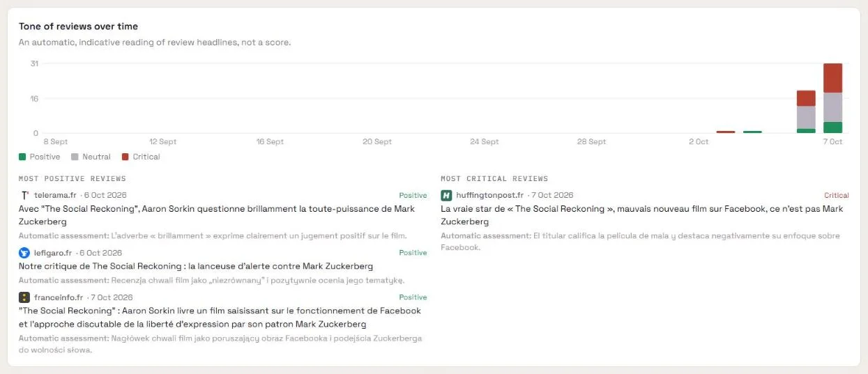Viewport: 868px width, 374px height.
Task: Click the small green bar near 4 Oct
Action: pyautogui.click(x=752, y=132)
